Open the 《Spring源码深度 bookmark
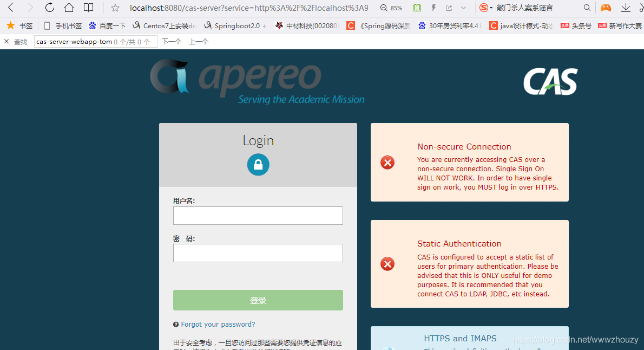 click(x=378, y=25)
